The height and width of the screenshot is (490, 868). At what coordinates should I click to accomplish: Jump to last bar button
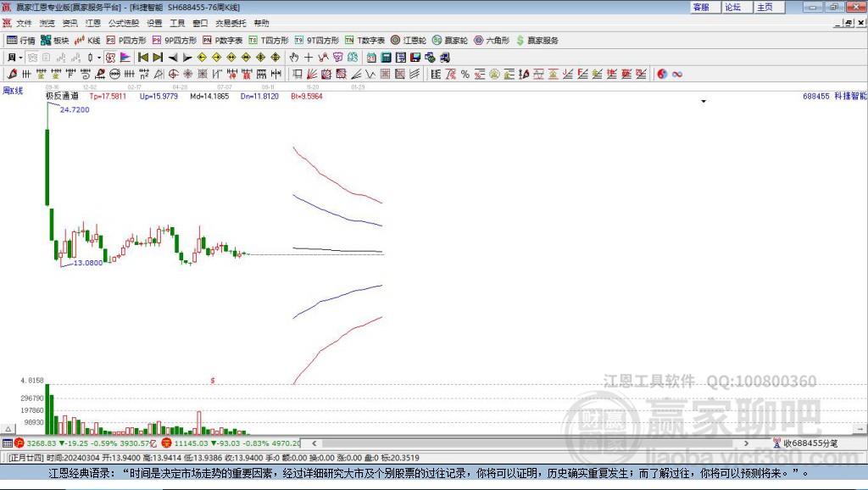pyautogui.click(x=158, y=57)
